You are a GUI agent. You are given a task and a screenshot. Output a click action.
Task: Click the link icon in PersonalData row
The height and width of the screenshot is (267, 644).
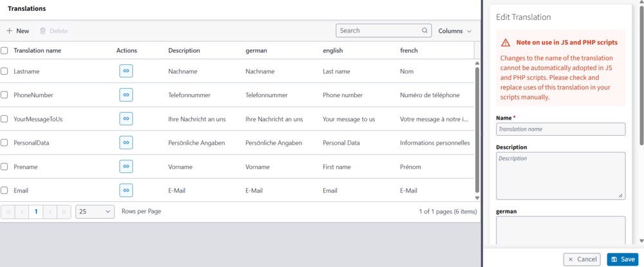pos(126,143)
